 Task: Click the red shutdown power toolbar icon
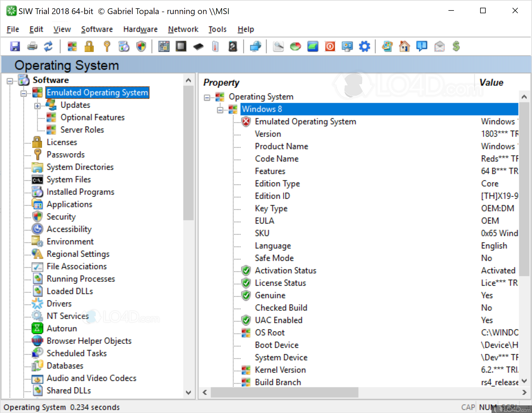(x=330, y=46)
